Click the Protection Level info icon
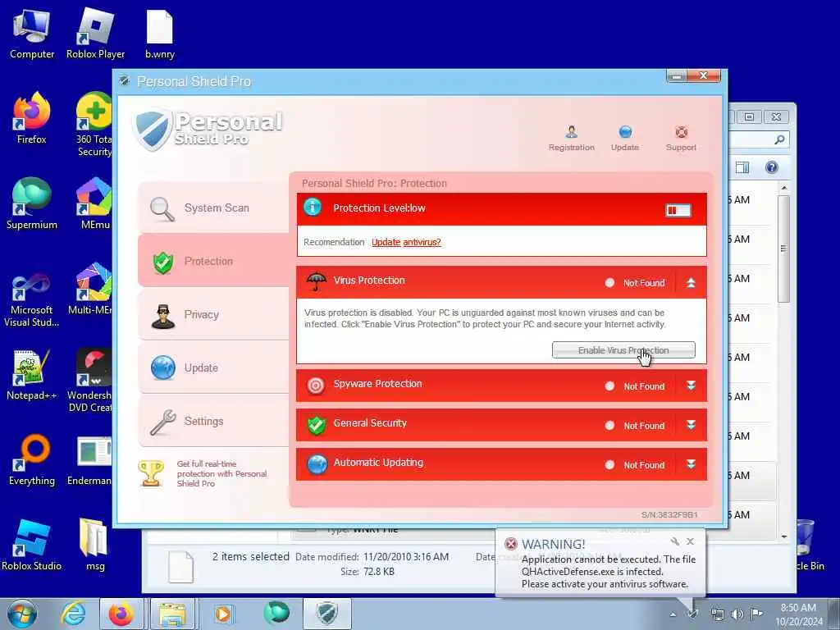Image resolution: width=840 pixels, height=630 pixels. [x=313, y=208]
